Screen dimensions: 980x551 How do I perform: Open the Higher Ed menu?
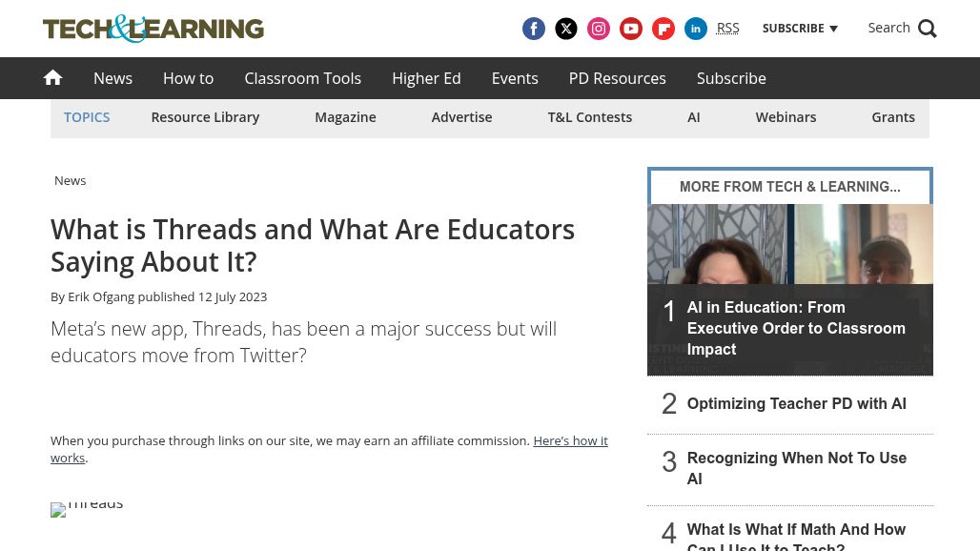426,78
